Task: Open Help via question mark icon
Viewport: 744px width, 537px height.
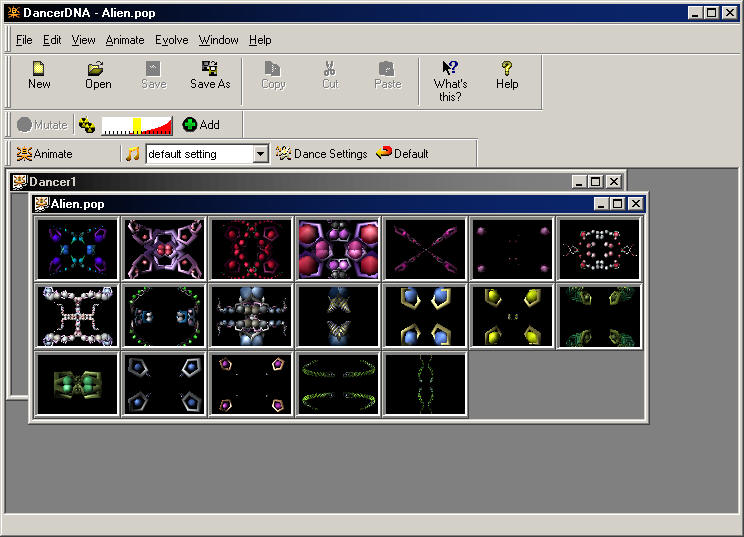Action: click(x=507, y=68)
